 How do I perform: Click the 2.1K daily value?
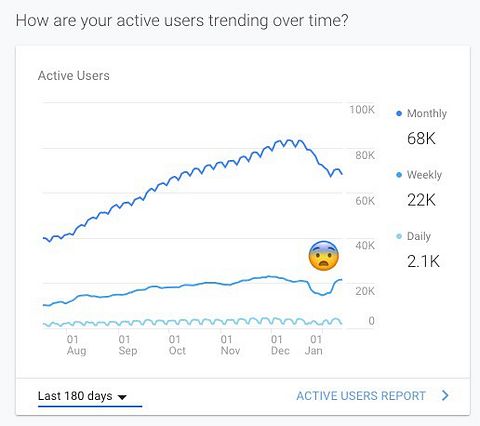click(423, 261)
